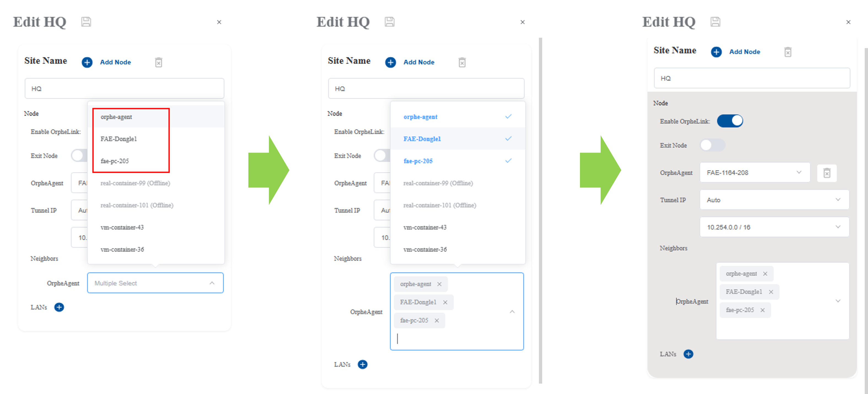Open the Multiple Select OrpheAgent dropdown

click(x=155, y=283)
